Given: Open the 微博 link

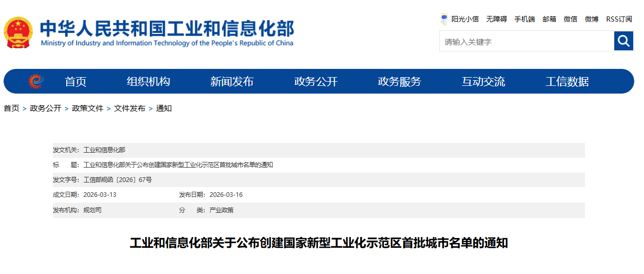Looking at the screenshot, I should pos(591,19).
